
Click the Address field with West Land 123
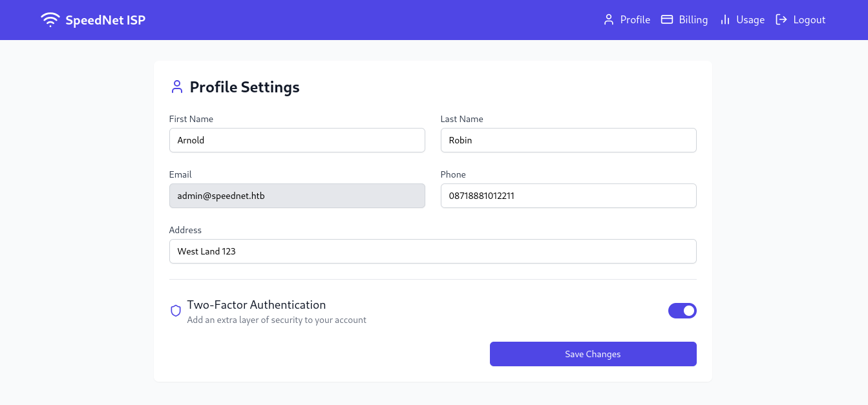(432, 251)
